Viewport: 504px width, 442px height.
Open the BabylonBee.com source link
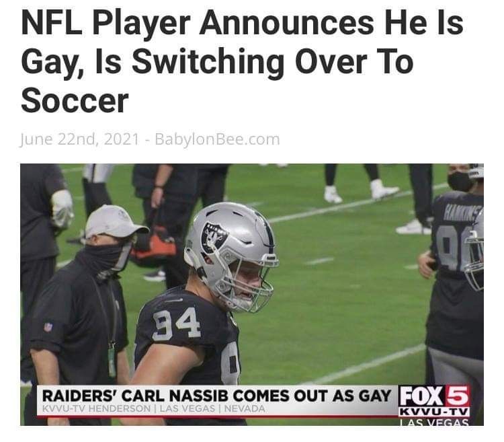pyautogui.click(x=217, y=139)
